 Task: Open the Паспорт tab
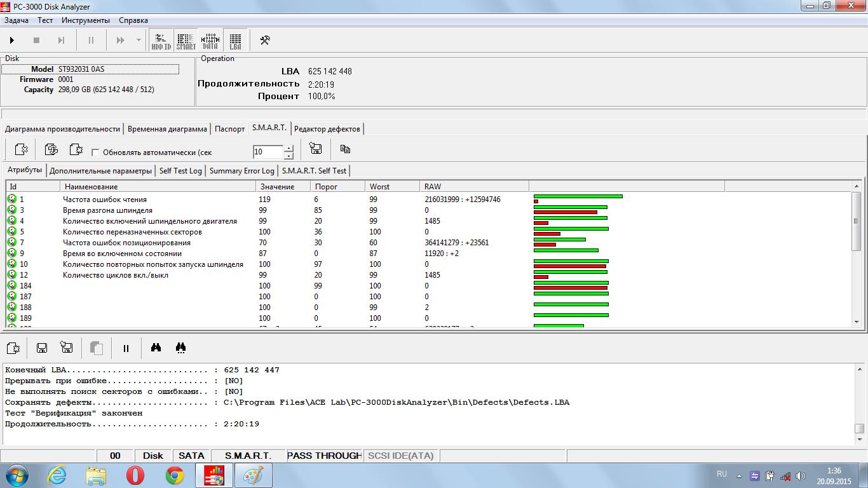[229, 129]
